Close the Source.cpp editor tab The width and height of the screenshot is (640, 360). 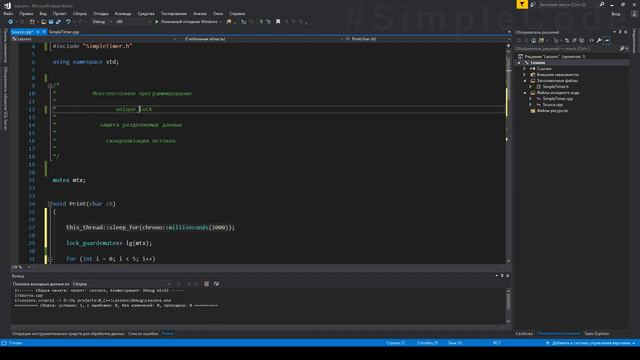tap(44, 31)
